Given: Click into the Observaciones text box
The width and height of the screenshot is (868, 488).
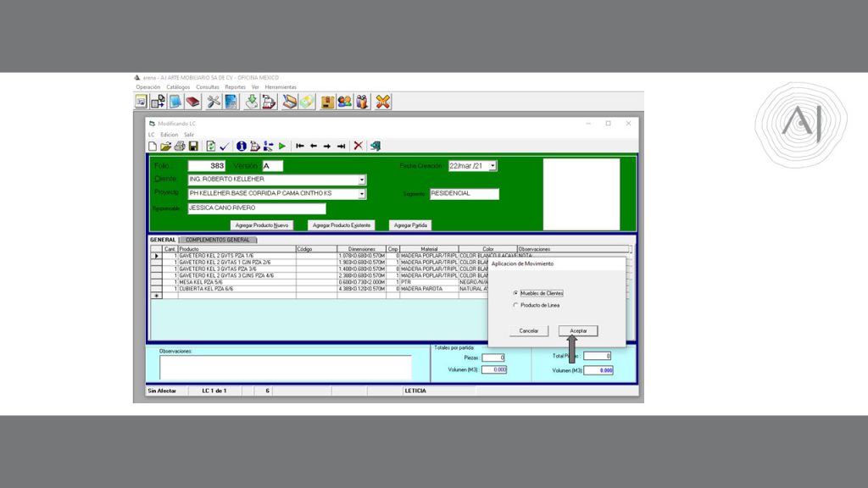Looking at the screenshot, I should (285, 367).
